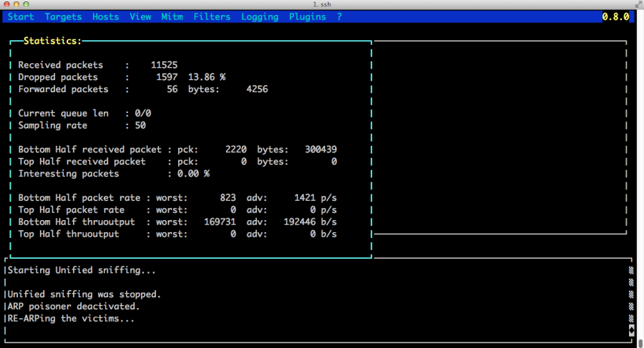Open the ? help menu
Viewport: 644px width, 348px height.
pos(339,16)
